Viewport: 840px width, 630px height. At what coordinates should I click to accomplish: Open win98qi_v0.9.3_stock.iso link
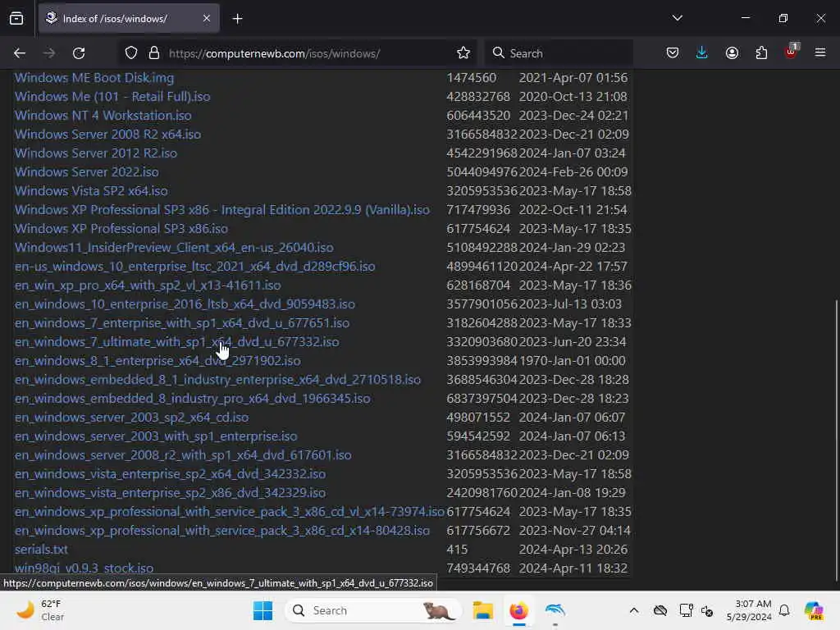point(84,568)
